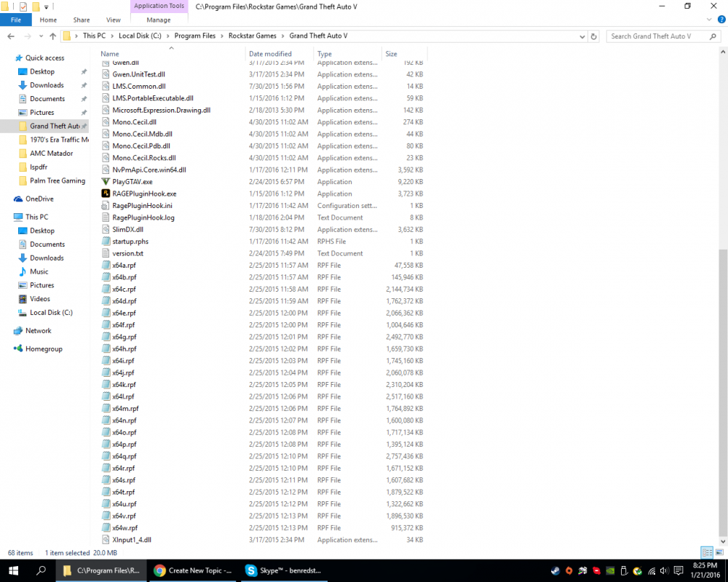Open Action Center from the system tray
The width and height of the screenshot is (728, 582).
click(x=678, y=571)
